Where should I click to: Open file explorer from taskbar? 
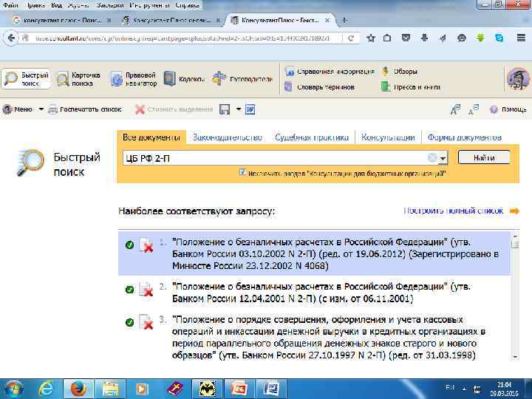(110, 389)
